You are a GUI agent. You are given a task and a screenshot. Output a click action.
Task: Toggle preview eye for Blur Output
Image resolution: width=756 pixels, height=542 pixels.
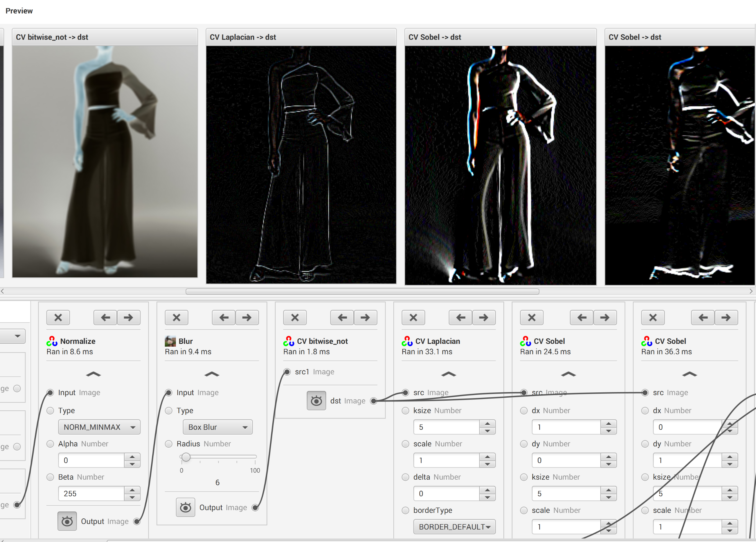[185, 507]
